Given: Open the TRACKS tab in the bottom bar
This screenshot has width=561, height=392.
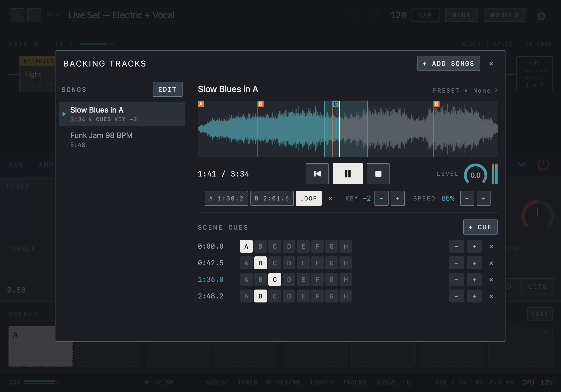Looking at the screenshot, I should [x=354, y=382].
